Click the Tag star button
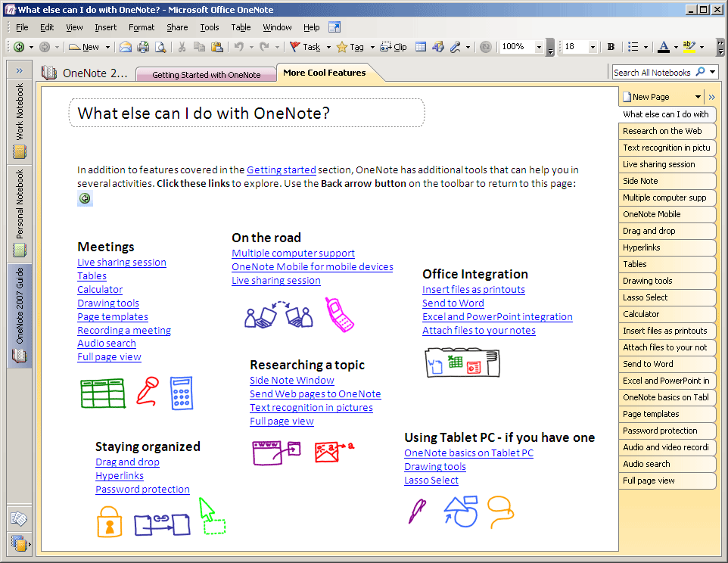 click(x=350, y=47)
